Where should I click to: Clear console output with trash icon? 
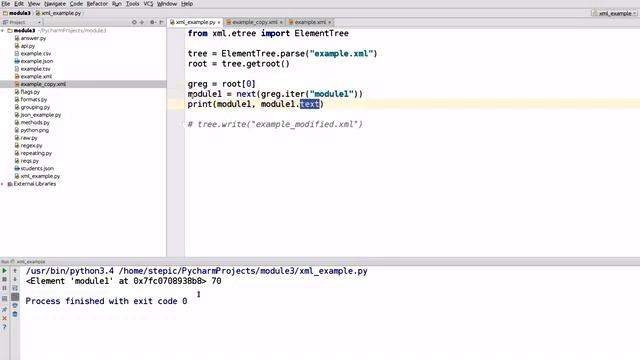[x=15, y=314]
